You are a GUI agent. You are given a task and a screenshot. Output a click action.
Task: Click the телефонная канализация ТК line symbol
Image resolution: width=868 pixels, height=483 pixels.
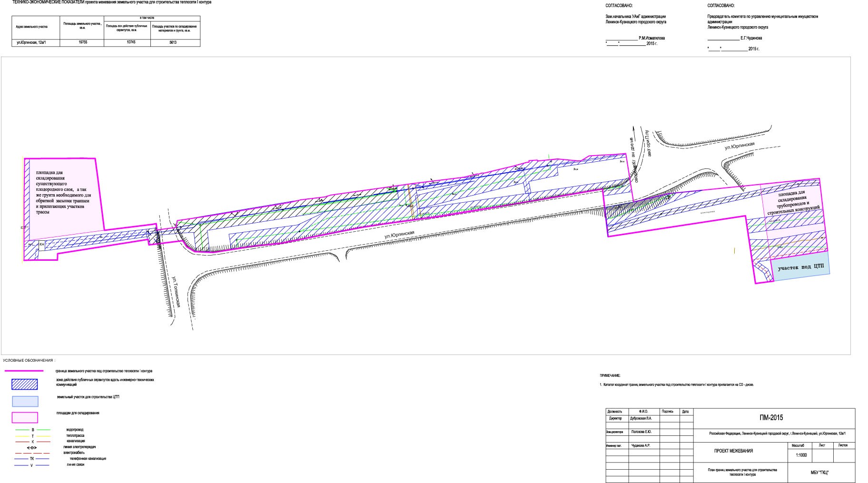(x=32, y=459)
